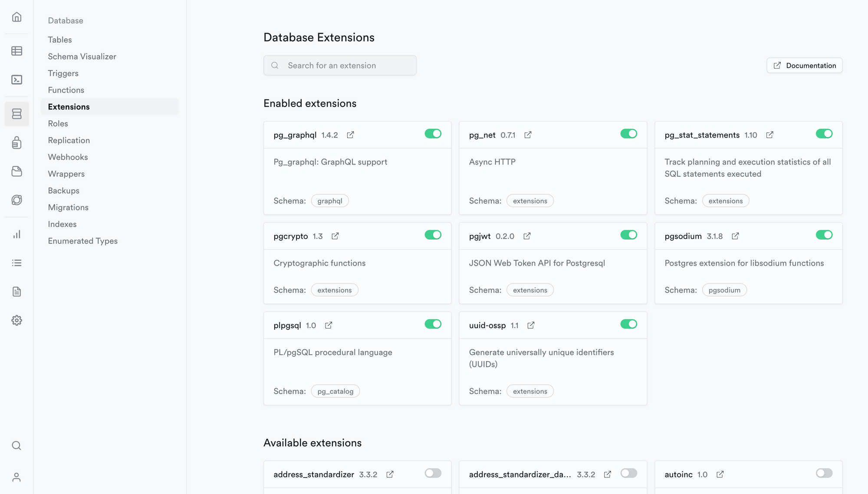Open the Webhooks menu item
The image size is (868, 494).
tap(68, 157)
